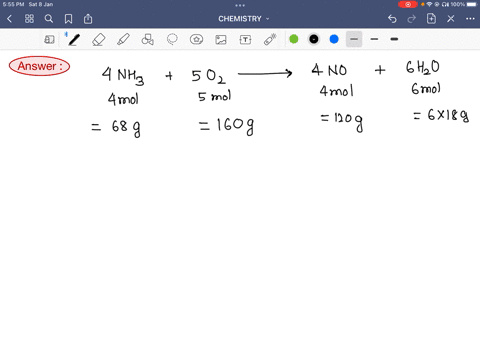Pick the green pen color
Screen dimensions: 480x360
[x=294, y=39]
